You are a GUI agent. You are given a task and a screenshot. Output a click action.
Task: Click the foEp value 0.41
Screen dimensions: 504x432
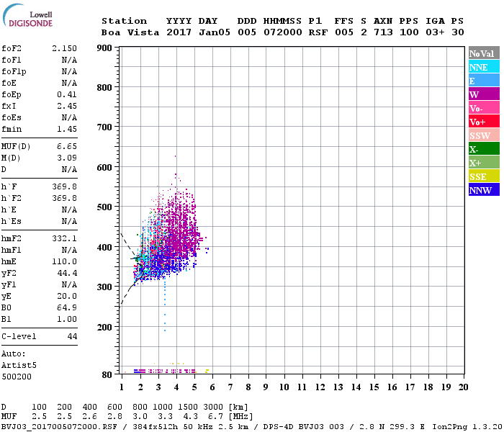tap(67, 94)
